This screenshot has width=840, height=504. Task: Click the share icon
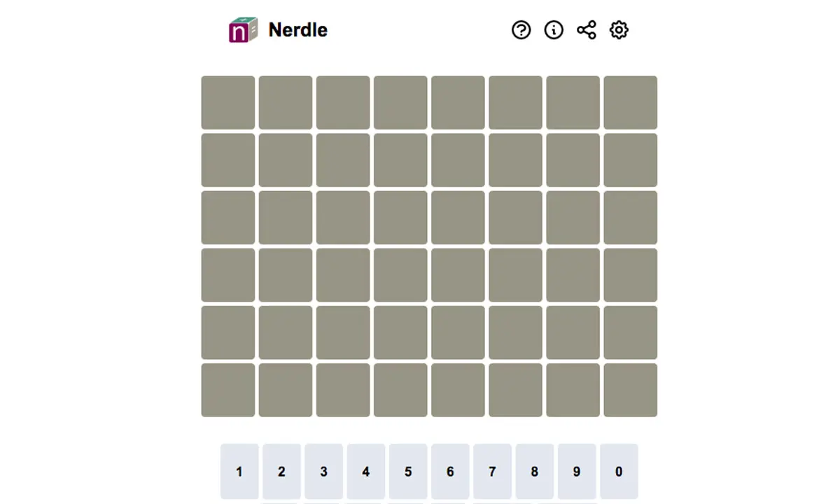tap(587, 30)
